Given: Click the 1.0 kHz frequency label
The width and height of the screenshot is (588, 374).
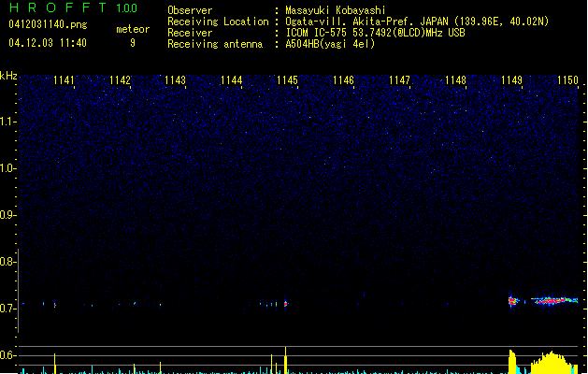Looking at the screenshot, I should (x=7, y=168).
